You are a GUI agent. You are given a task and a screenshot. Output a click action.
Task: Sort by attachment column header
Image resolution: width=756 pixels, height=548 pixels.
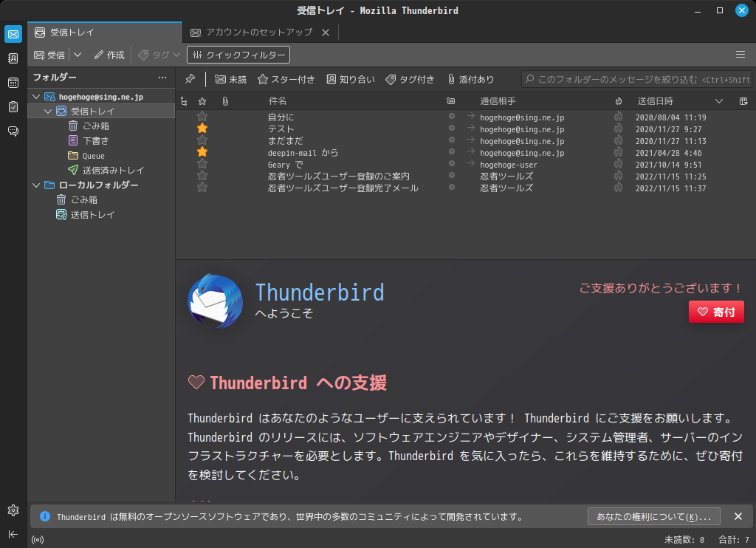click(225, 101)
